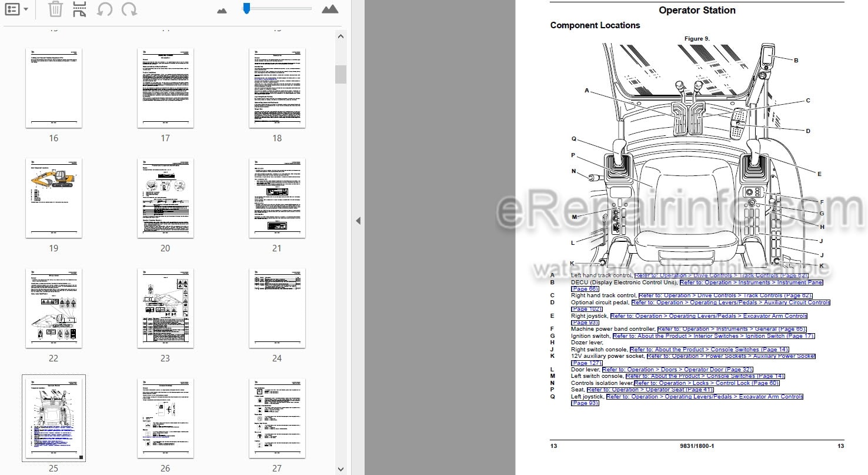Rotate page clockwise
Viewport: 868px width, 475px height.
[x=129, y=9]
